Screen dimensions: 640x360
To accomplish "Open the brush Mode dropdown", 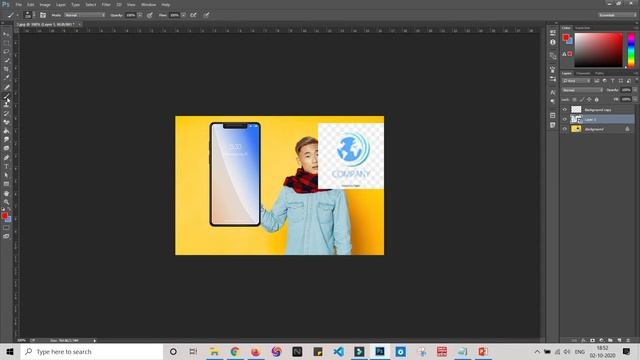I will click(x=84, y=15).
